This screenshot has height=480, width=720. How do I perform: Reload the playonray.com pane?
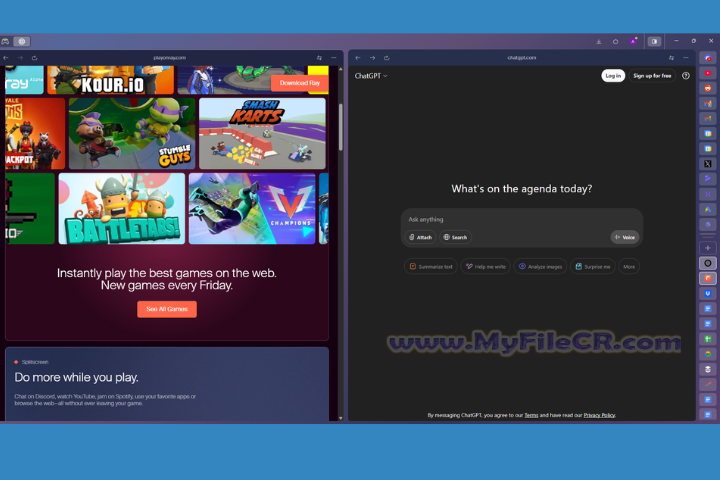pos(34,58)
